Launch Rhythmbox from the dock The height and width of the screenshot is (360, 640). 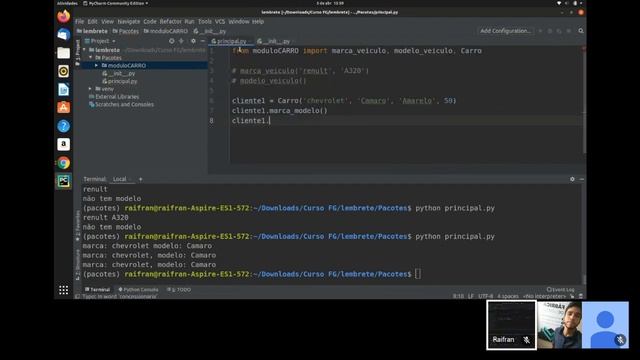coord(63,71)
